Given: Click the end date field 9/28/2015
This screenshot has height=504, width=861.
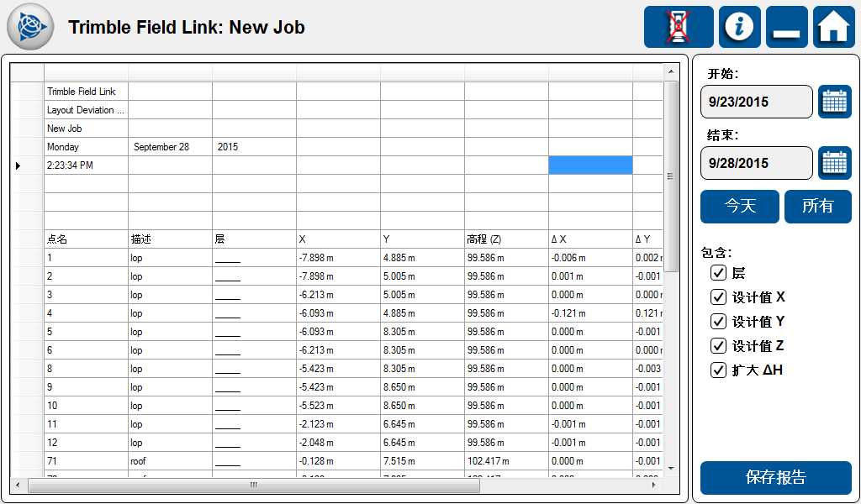Looking at the screenshot, I should 756,163.
